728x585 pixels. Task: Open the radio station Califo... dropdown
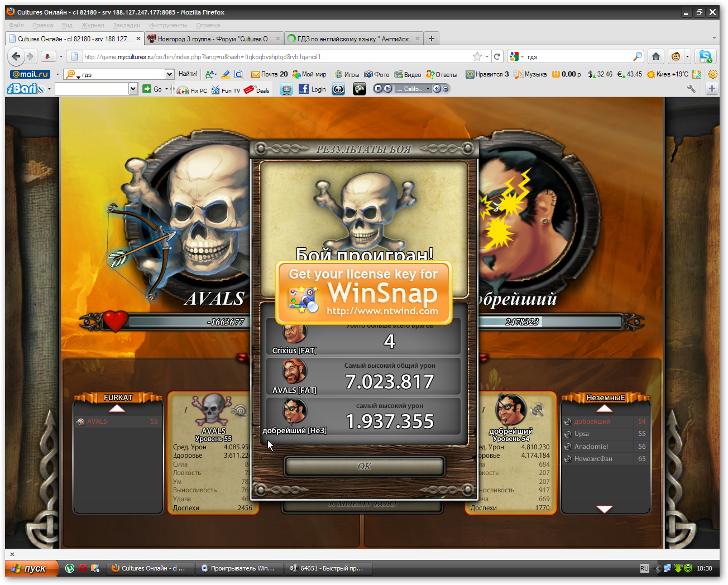(428, 89)
